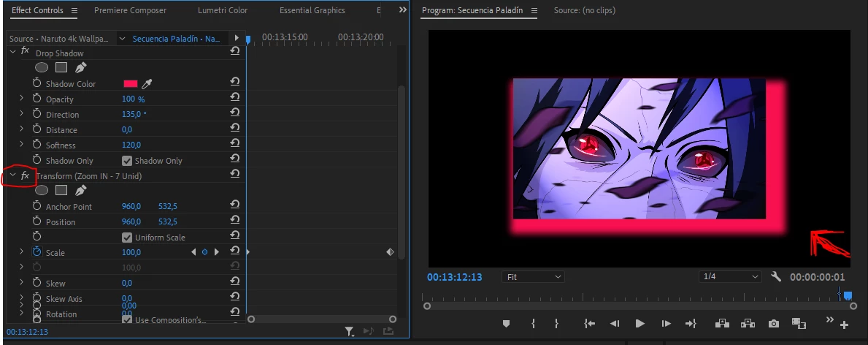Open the Fit zoom level dropdown
The image size is (868, 345).
click(532, 277)
